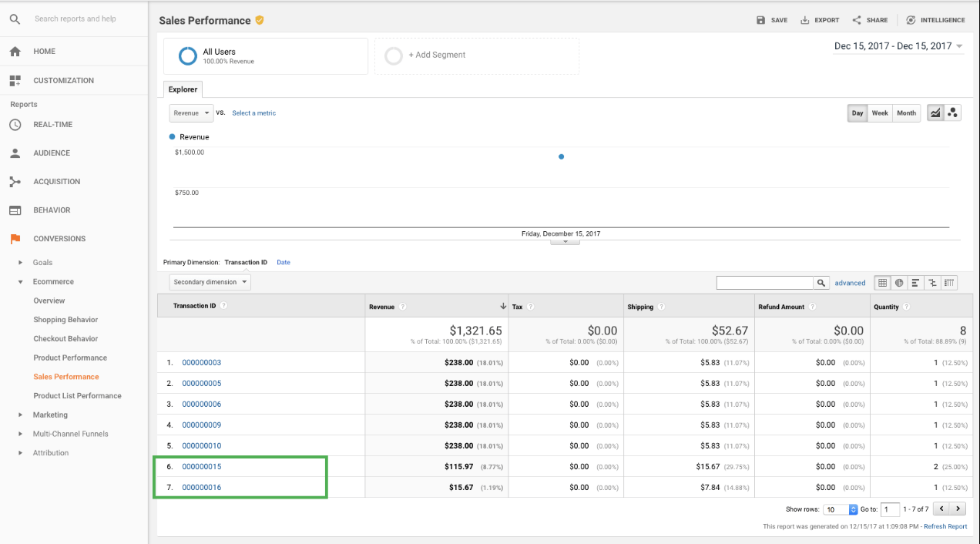980x544 pixels.
Task: Open transaction 000000003
Action: [x=202, y=363]
